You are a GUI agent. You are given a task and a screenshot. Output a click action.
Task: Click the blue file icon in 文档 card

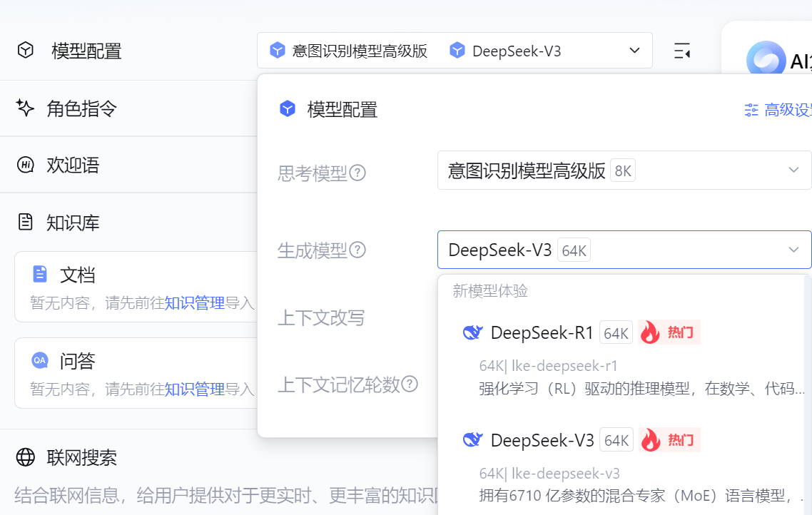(40, 274)
